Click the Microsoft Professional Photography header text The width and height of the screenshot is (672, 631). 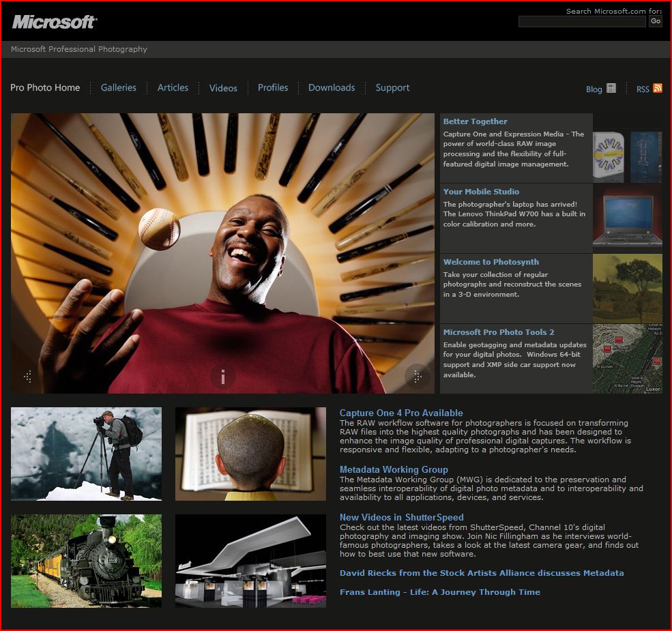pyautogui.click(x=79, y=49)
